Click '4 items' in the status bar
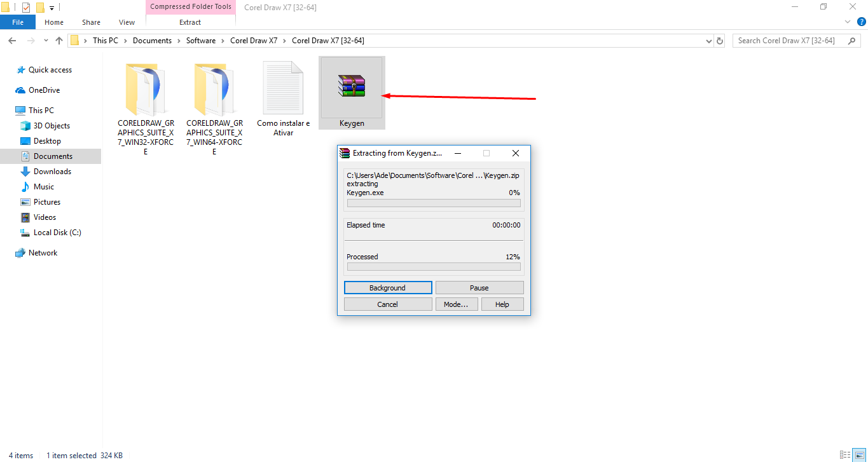868x462 pixels. [x=21, y=456]
